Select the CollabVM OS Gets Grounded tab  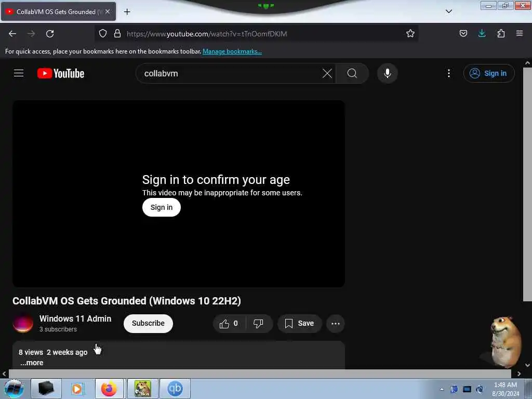coord(56,12)
